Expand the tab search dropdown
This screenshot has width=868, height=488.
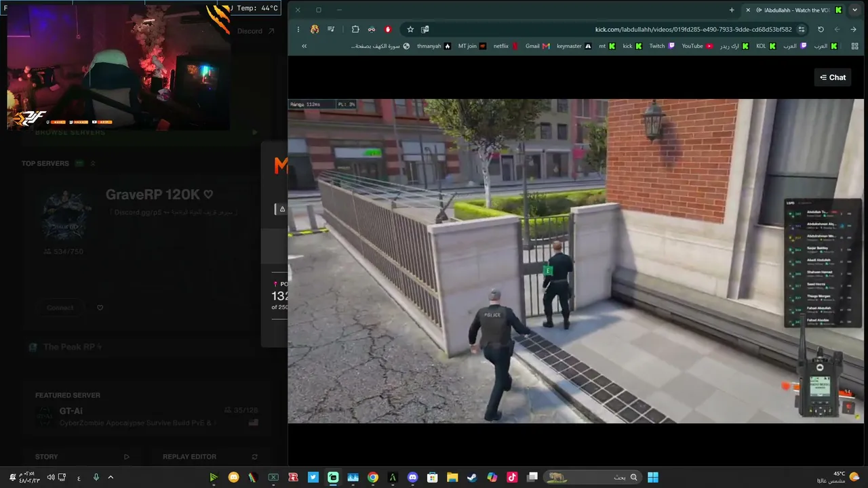point(856,10)
